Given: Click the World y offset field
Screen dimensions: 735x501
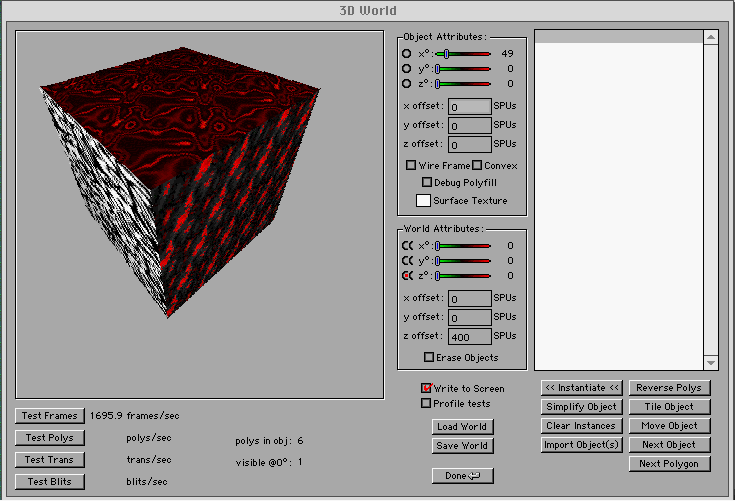Looking at the screenshot, I should [x=470, y=318].
